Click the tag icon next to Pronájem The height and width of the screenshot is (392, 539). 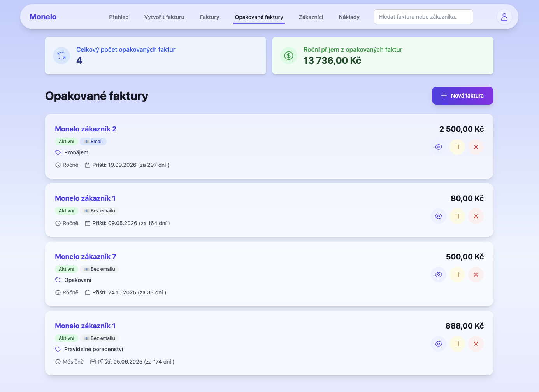point(57,152)
